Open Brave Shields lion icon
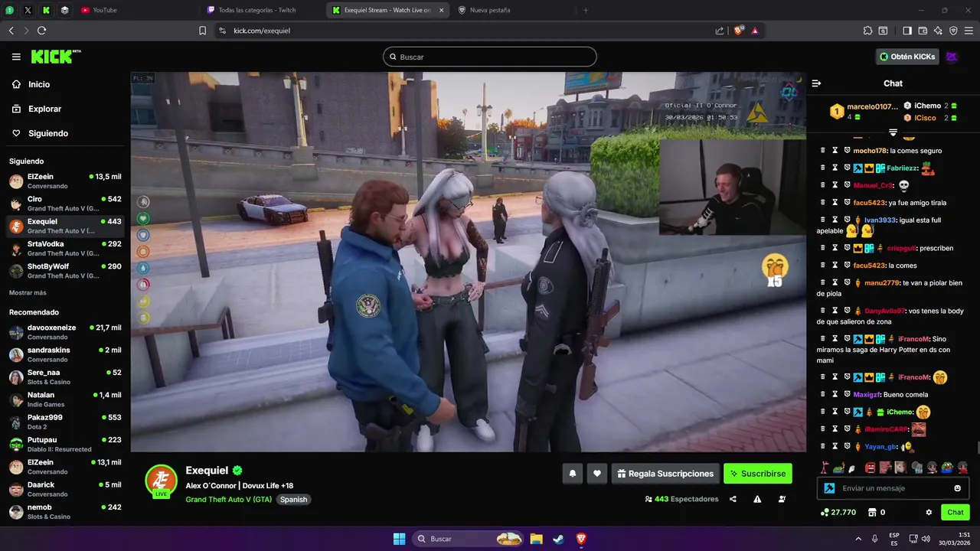This screenshot has height=551, width=980. pyautogui.click(x=739, y=31)
